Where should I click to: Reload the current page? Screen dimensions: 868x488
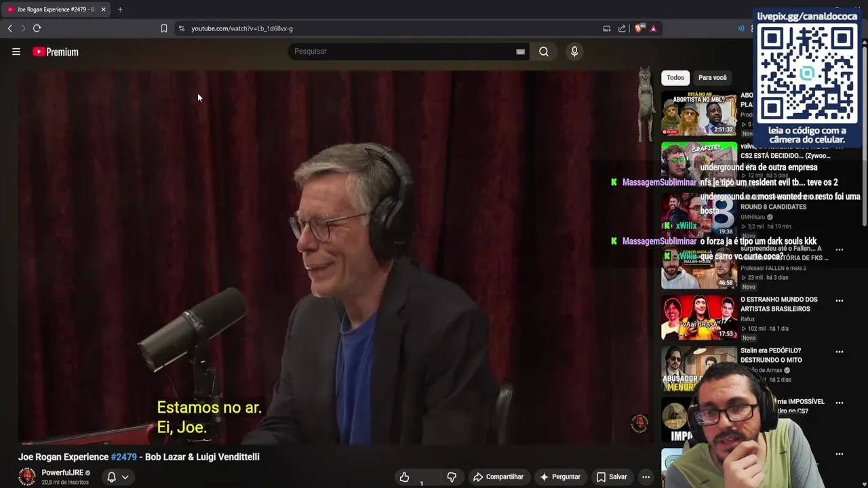tap(37, 28)
